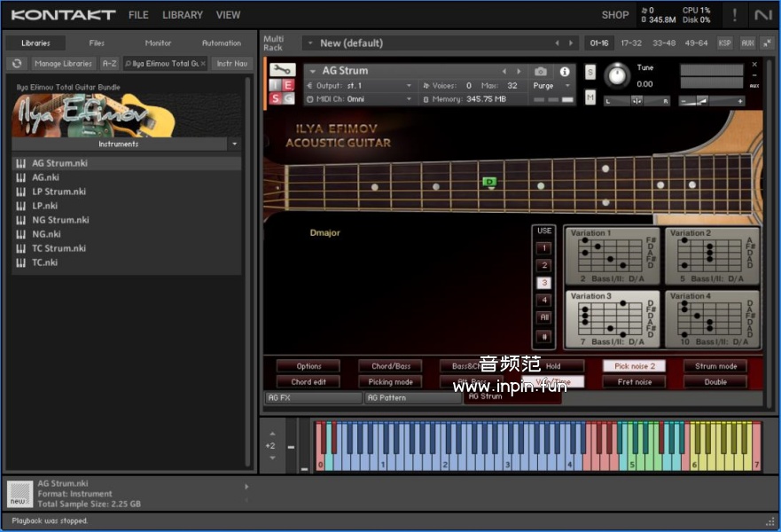
Task: Open the instrument wrench edit icon
Action: [x=282, y=70]
